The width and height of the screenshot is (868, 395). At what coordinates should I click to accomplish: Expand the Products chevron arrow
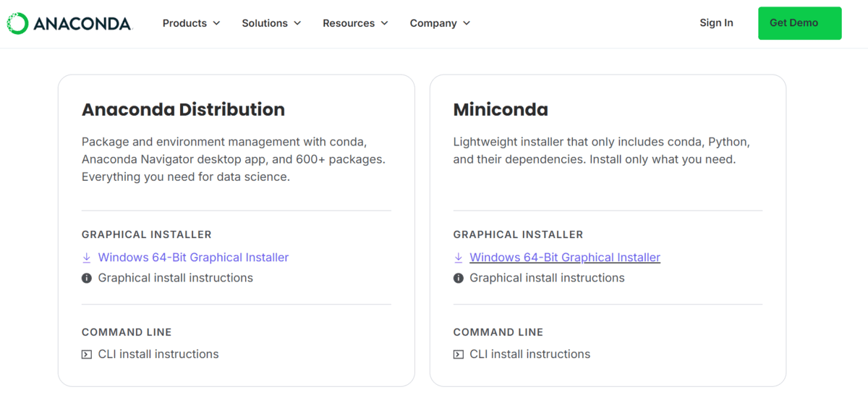point(216,23)
